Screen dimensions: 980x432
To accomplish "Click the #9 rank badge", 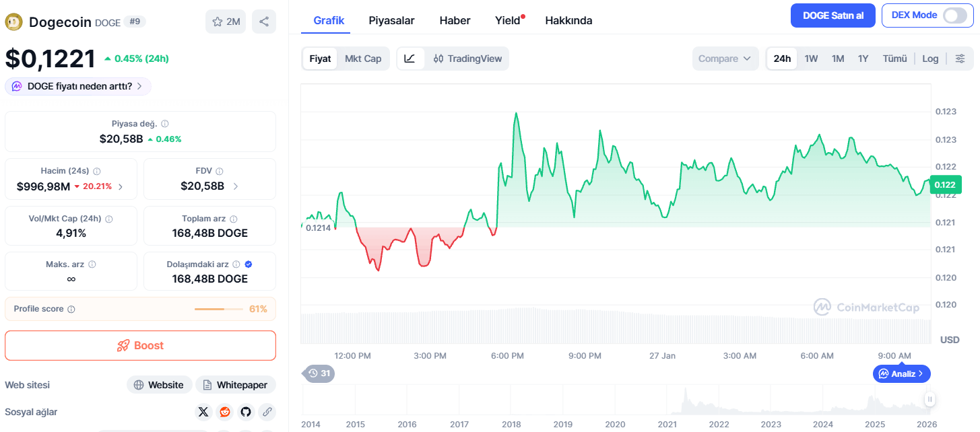I will (135, 22).
